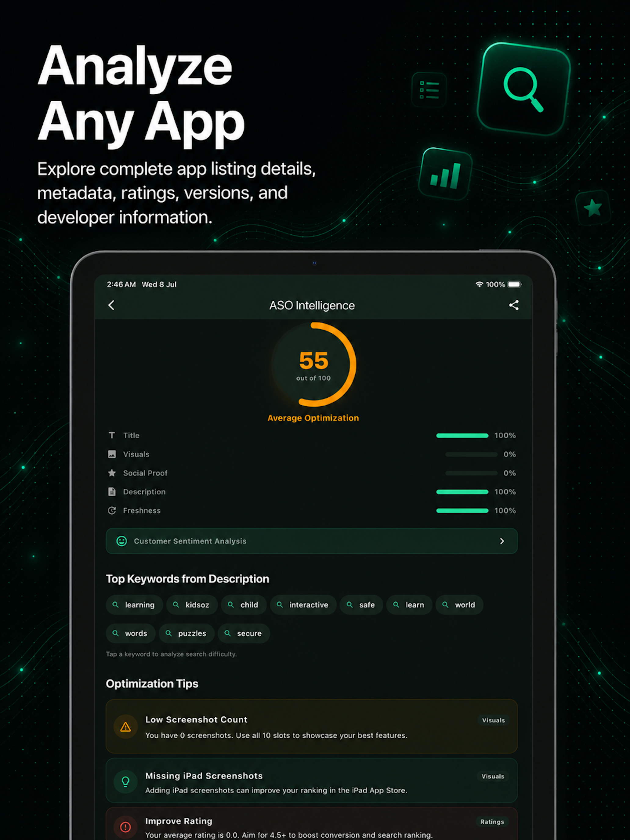This screenshot has height=840, width=630.
Task: Tap the smiley icon beside Customer Sentiment
Action: (x=121, y=541)
